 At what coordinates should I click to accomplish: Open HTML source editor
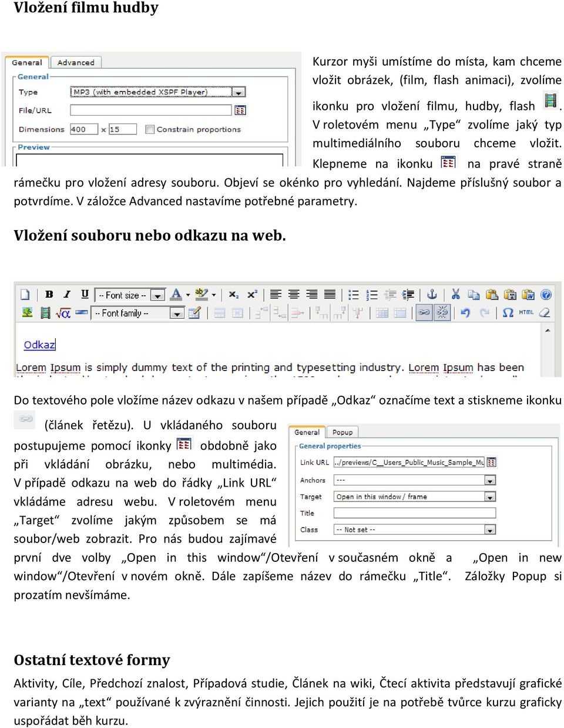point(526,313)
